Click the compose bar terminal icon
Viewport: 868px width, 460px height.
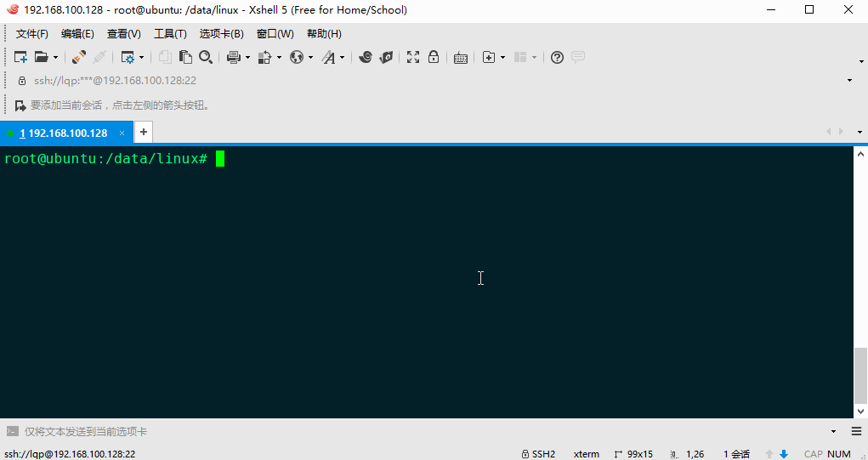[12, 431]
